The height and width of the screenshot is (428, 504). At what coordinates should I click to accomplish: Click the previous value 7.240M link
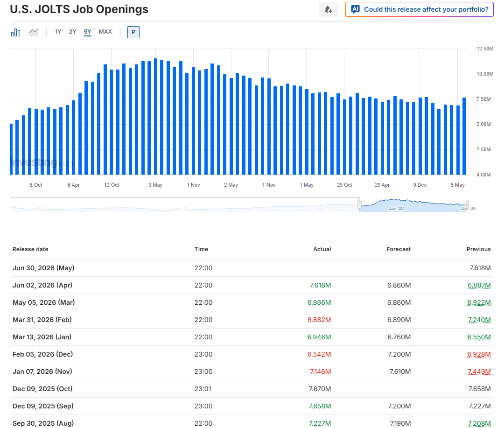(479, 320)
